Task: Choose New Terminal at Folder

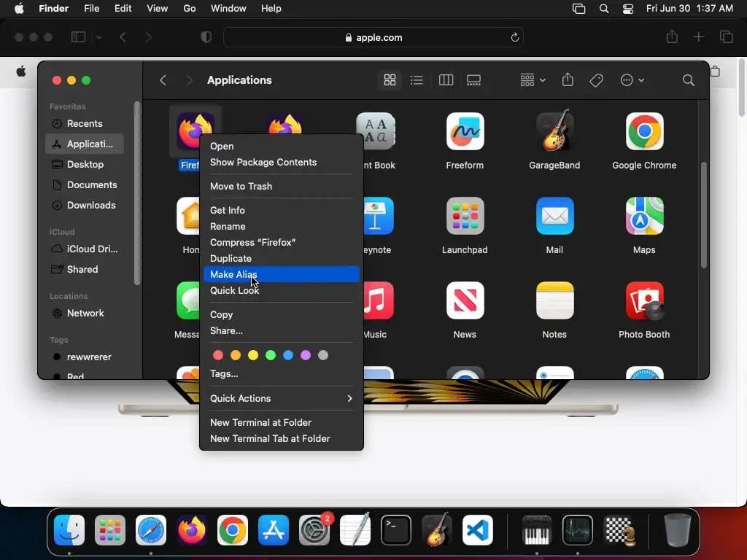Action: point(281,422)
